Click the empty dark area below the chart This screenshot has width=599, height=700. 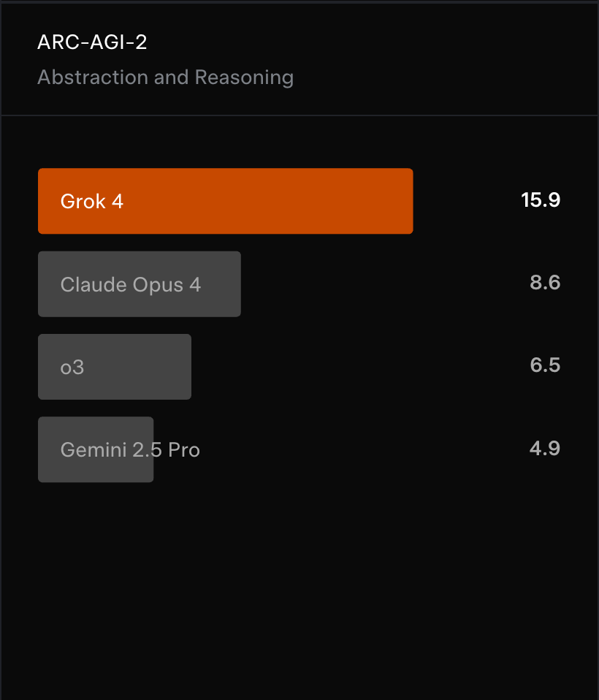[299, 589]
